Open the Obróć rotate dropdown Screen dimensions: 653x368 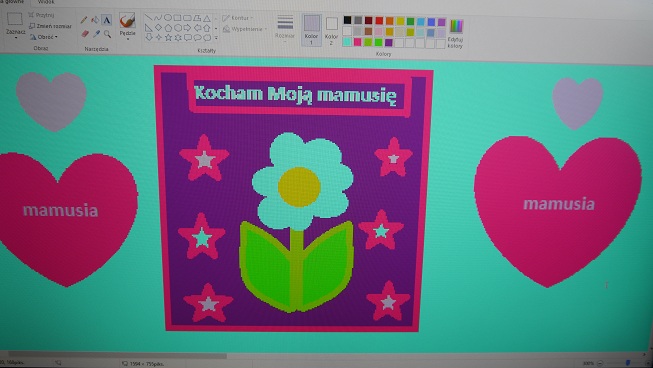click(x=44, y=37)
